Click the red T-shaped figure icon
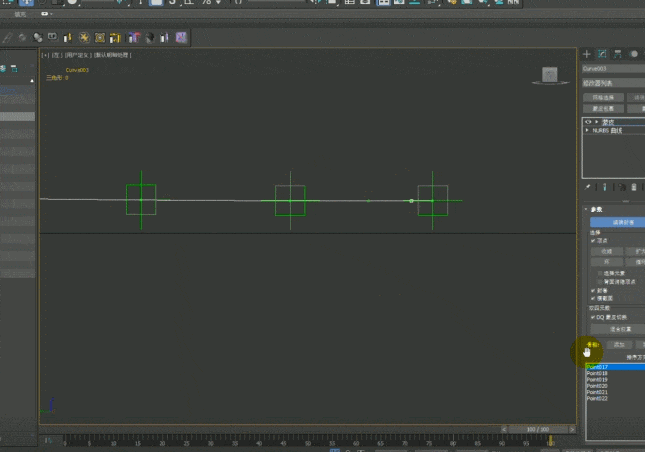The image size is (645, 452). pyautogui.click(x=134, y=38)
